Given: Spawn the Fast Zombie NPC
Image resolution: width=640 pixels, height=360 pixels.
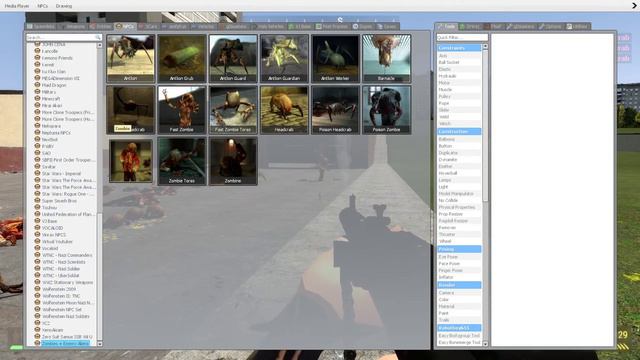Looking at the screenshot, I should pos(182,109).
